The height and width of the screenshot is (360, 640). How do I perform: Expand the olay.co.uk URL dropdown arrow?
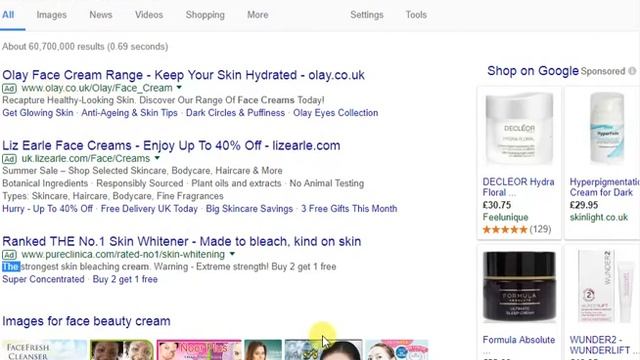pyautogui.click(x=179, y=88)
